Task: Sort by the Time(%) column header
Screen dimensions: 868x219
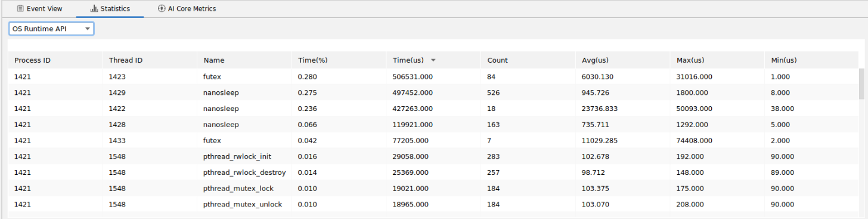Action: tap(339, 60)
